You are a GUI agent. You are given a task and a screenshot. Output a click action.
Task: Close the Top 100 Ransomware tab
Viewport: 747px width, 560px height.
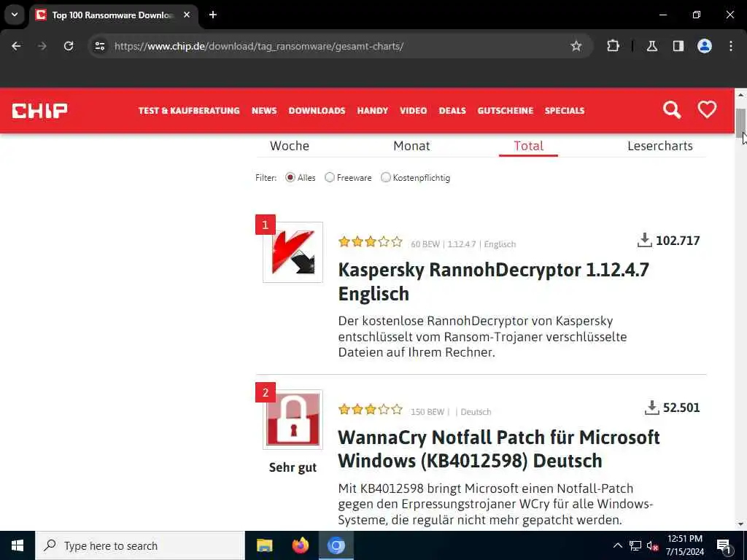click(187, 15)
